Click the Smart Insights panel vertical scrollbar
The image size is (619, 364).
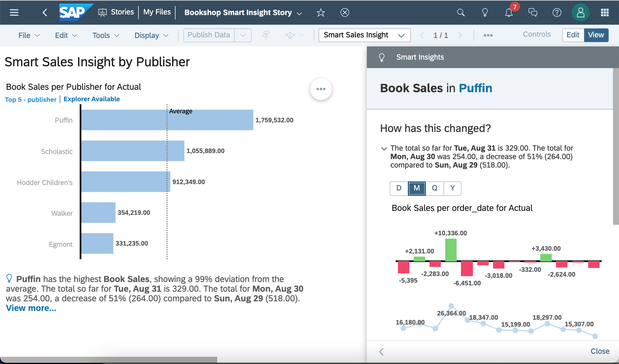point(616,146)
